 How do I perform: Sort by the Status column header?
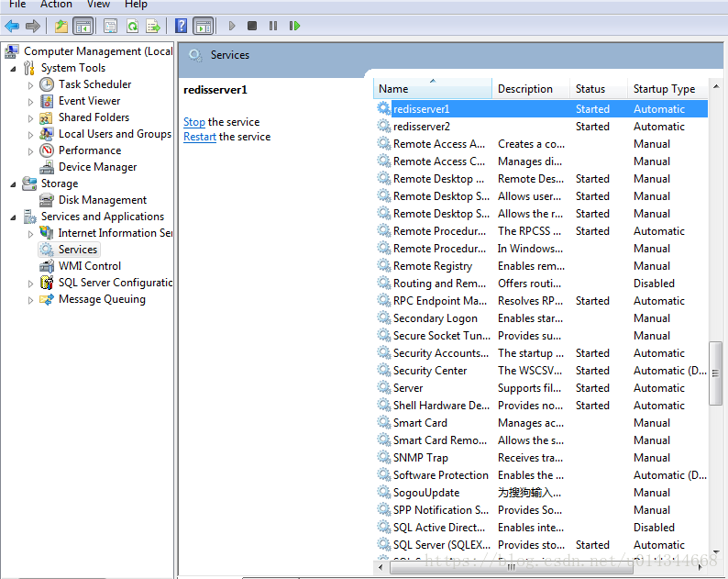tap(599, 89)
